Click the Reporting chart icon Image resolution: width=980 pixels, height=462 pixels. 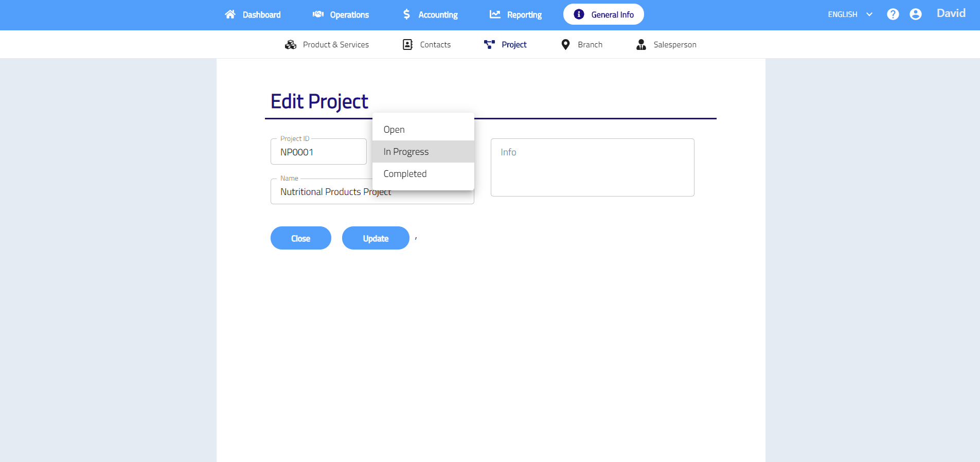pyautogui.click(x=495, y=14)
